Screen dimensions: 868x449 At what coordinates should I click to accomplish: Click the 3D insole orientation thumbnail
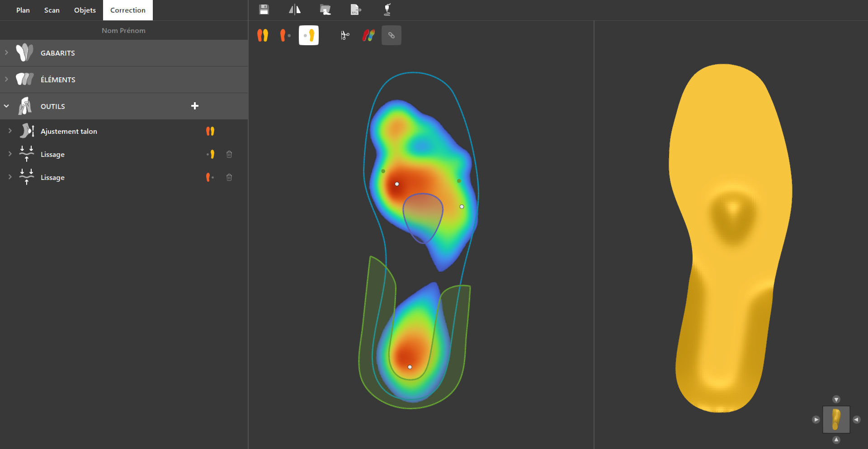pyautogui.click(x=836, y=420)
